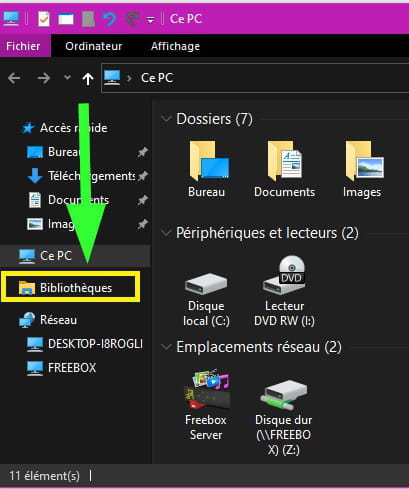
Task: Switch to the Affichage tab
Action: click(175, 46)
